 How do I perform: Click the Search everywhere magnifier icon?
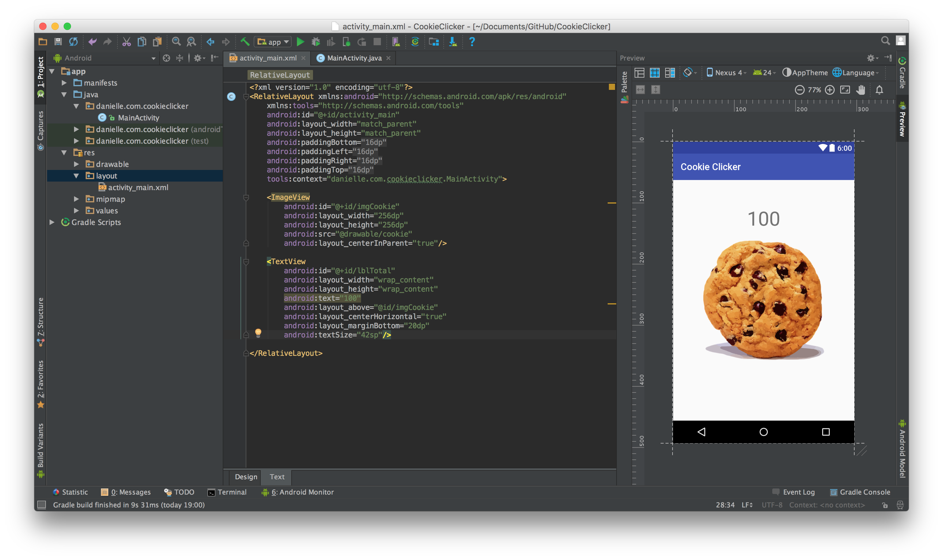(885, 41)
